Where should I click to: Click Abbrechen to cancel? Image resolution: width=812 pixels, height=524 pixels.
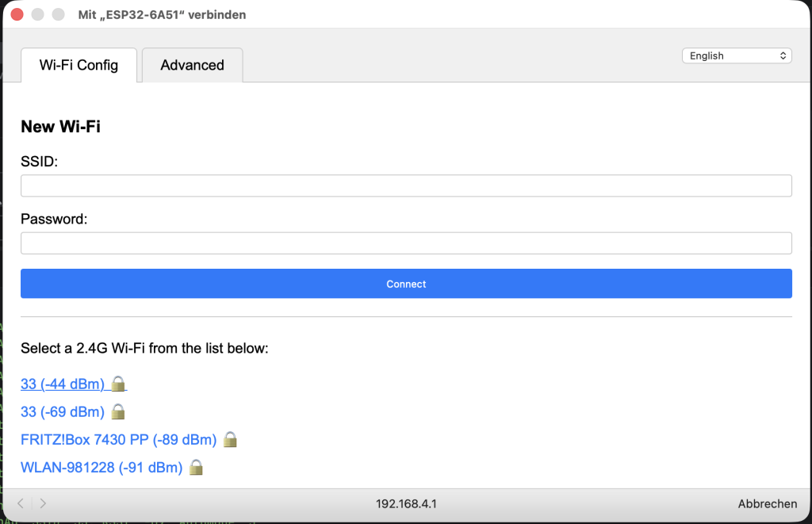point(767,503)
